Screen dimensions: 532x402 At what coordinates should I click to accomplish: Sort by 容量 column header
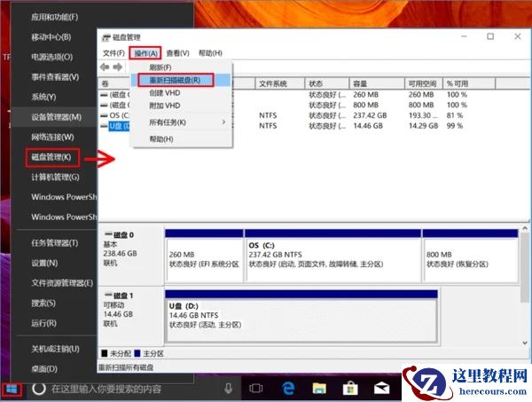(377, 83)
